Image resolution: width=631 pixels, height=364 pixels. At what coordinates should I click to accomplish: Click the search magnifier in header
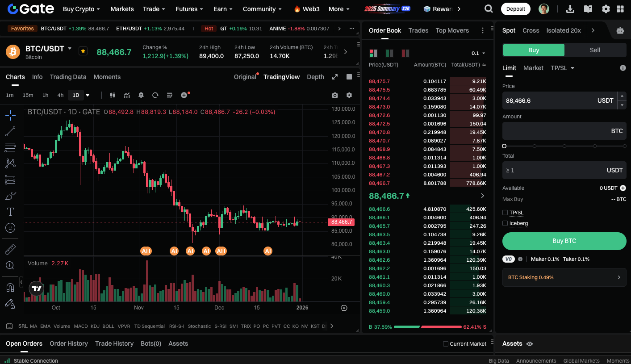[489, 9]
